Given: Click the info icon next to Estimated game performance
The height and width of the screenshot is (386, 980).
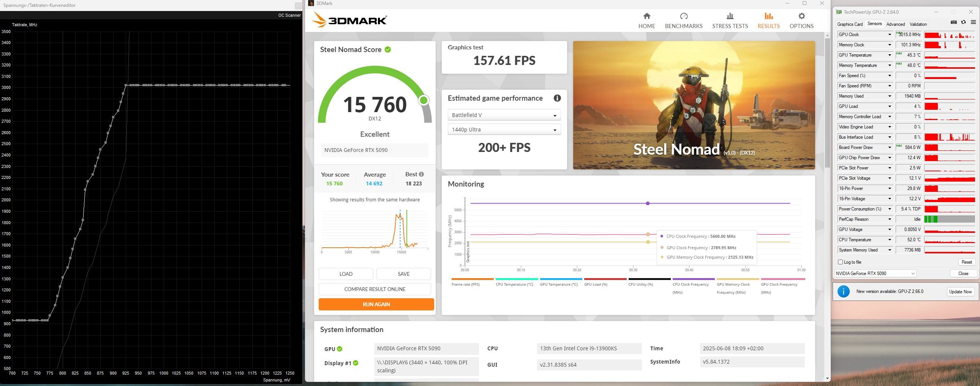Looking at the screenshot, I should [557, 98].
